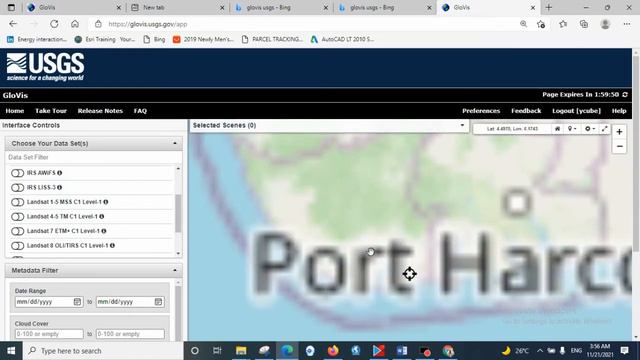Image resolution: width=640 pixels, height=360 pixels.
Task: Click the Date Range start date field
Action: tap(49, 302)
